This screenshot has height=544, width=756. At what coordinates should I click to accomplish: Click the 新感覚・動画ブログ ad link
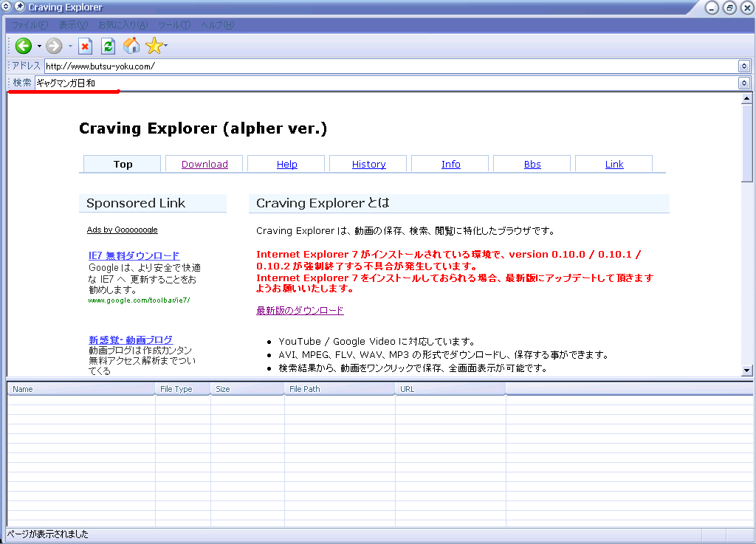pos(131,340)
